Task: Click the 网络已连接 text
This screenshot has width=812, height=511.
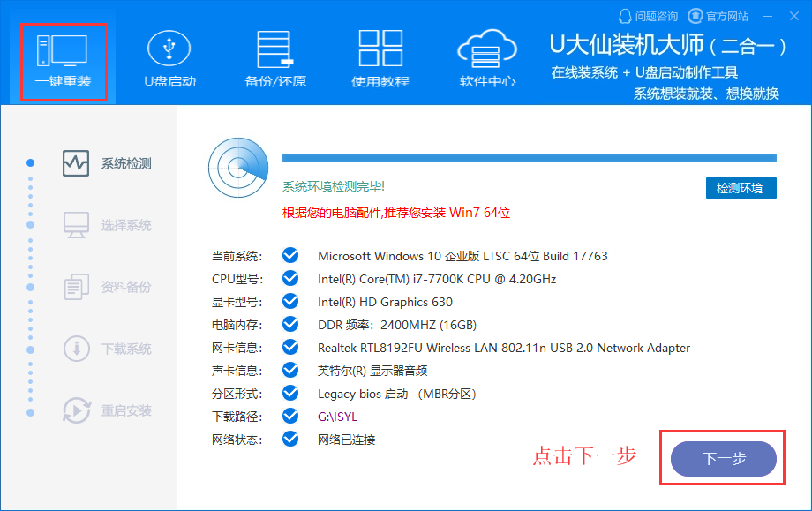Action: click(x=347, y=440)
